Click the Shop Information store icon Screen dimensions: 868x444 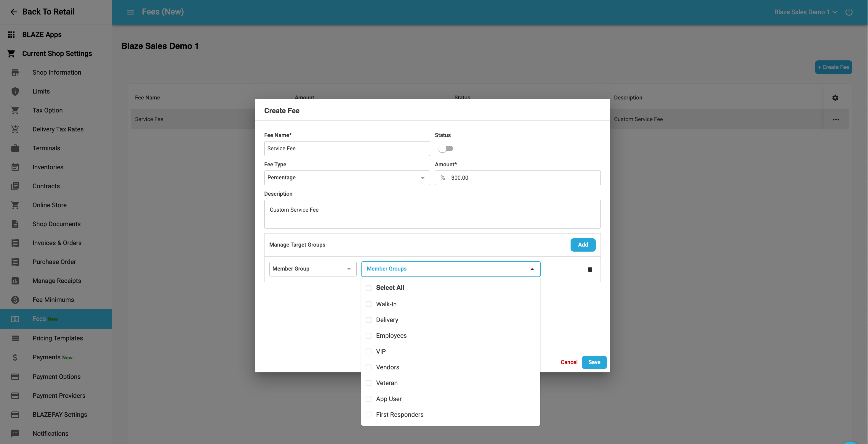[x=15, y=73]
